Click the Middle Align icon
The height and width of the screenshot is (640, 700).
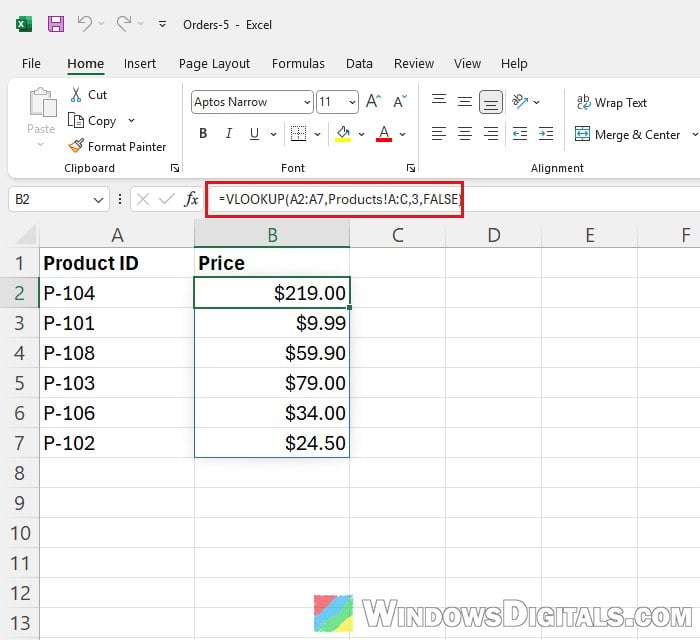point(465,102)
